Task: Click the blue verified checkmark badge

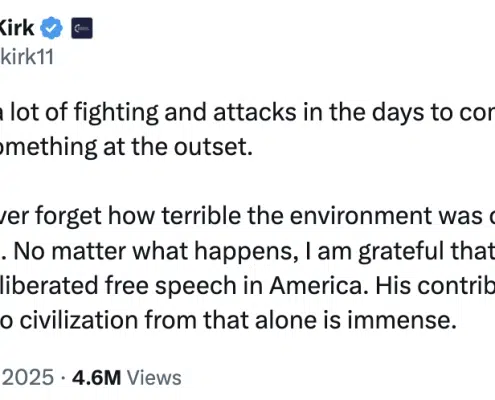Action: point(51,28)
